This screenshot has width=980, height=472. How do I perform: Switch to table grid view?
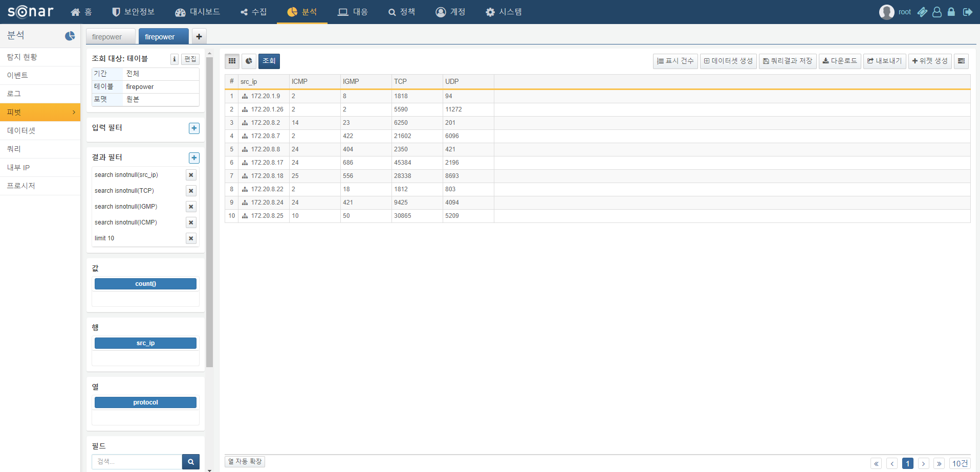pos(232,61)
